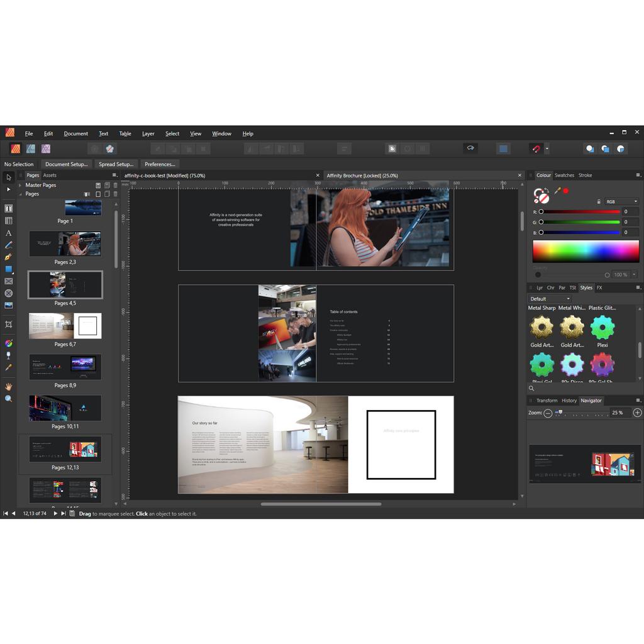
Task: Expand the Master Pages section
Action: coord(20,186)
